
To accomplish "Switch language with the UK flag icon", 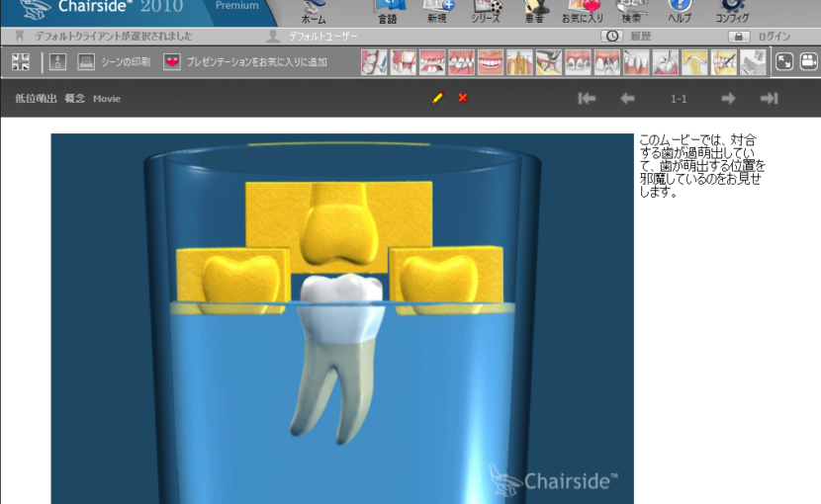I will [21, 61].
